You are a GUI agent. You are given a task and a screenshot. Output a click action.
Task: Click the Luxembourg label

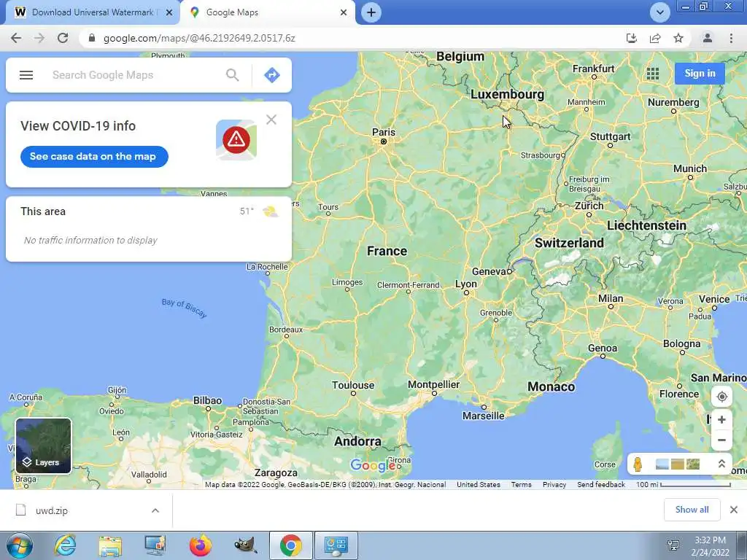pos(508,94)
